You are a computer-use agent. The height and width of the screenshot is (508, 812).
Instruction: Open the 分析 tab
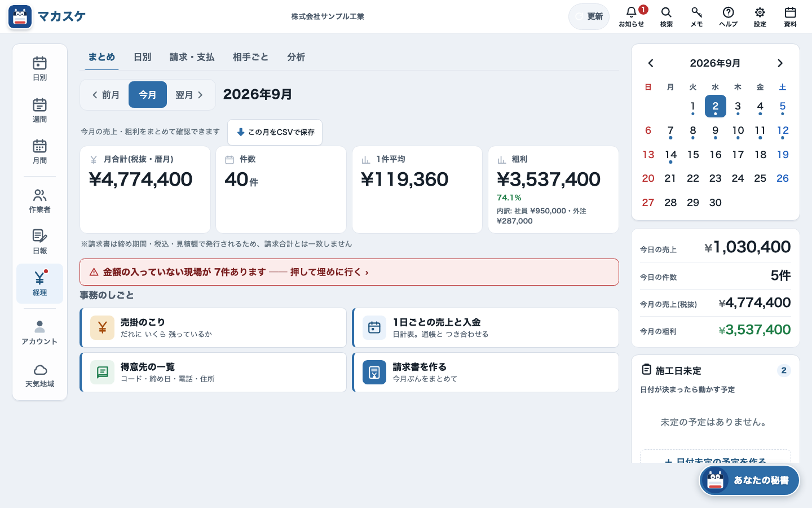pyautogui.click(x=296, y=57)
